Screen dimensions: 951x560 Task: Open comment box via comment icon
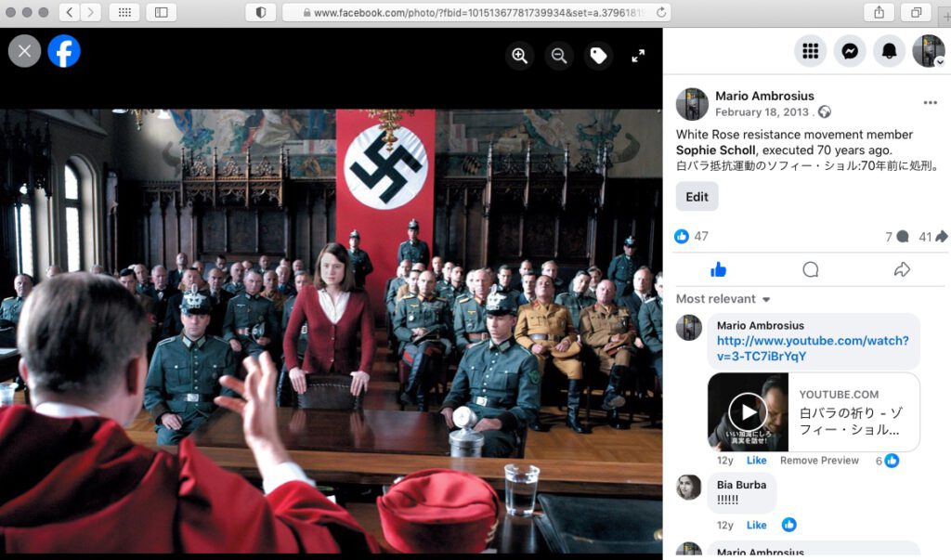[x=810, y=269]
